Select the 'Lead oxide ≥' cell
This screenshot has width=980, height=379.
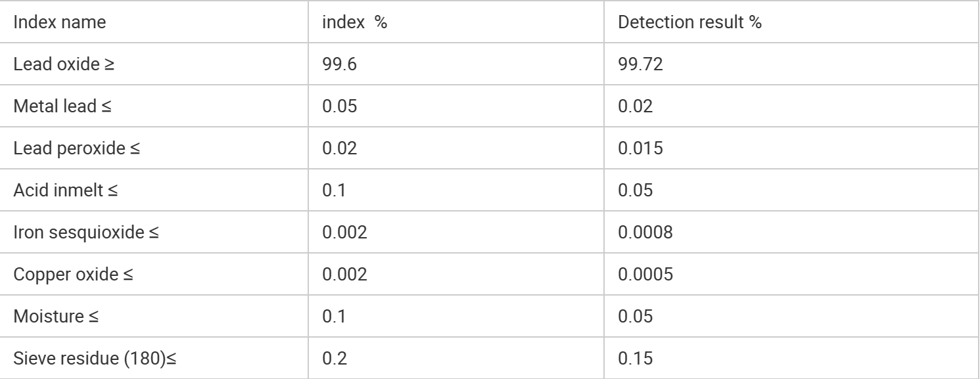click(x=64, y=64)
